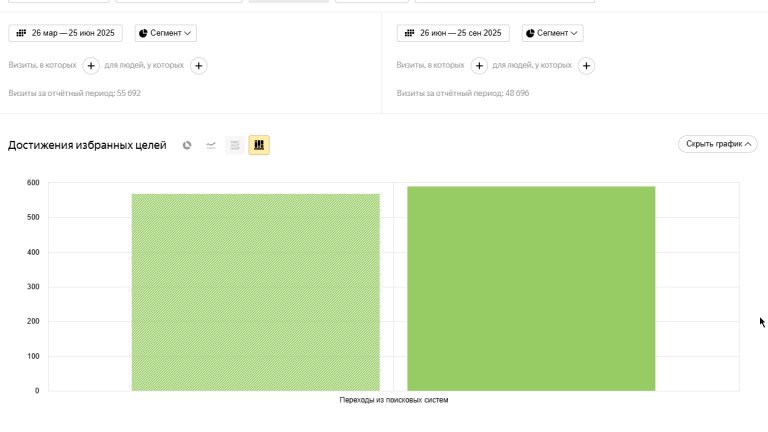Screen dimensions: 768x432
Task: Add visit condition for the second period
Action: tap(479, 66)
